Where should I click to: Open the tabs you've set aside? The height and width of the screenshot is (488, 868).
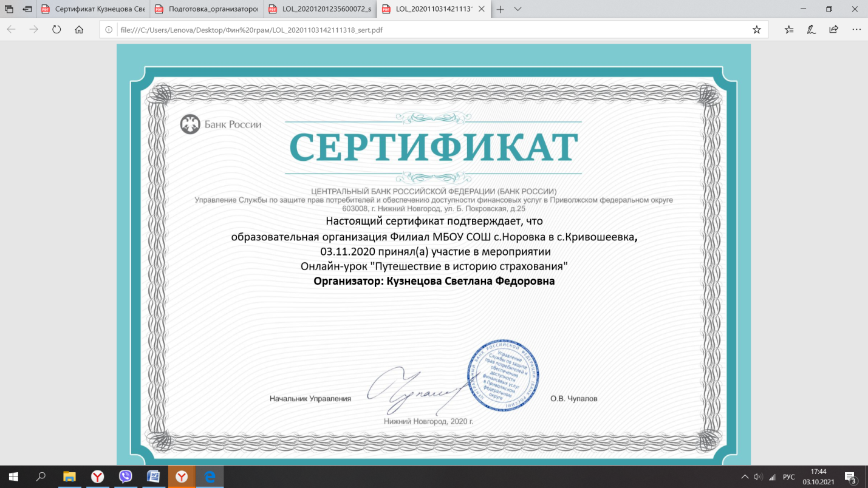pyautogui.click(x=9, y=9)
